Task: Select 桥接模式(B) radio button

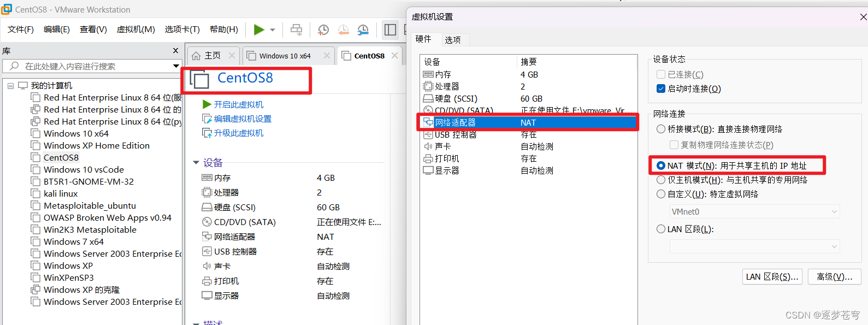Action: click(661, 129)
